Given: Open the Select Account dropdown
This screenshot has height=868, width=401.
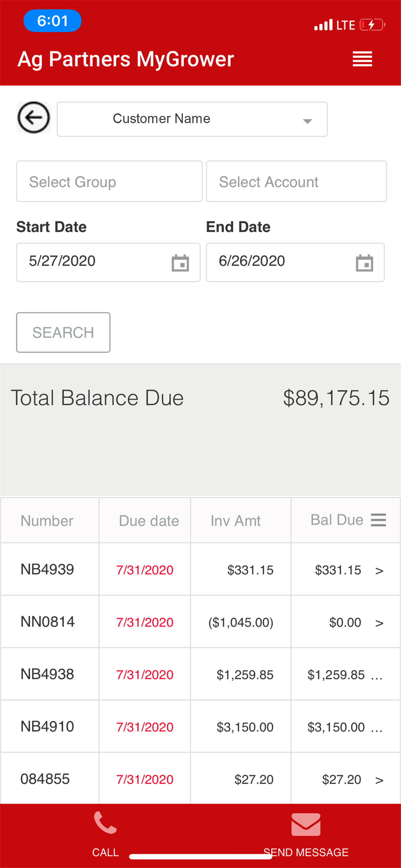Looking at the screenshot, I should 296,181.
